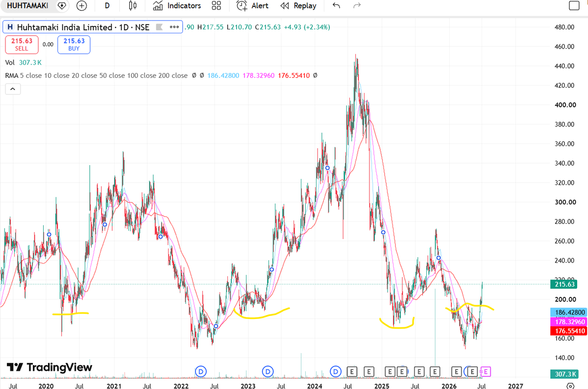588x389 pixels.
Task: Click the 2020 label on time axis
Action: click(x=46, y=386)
